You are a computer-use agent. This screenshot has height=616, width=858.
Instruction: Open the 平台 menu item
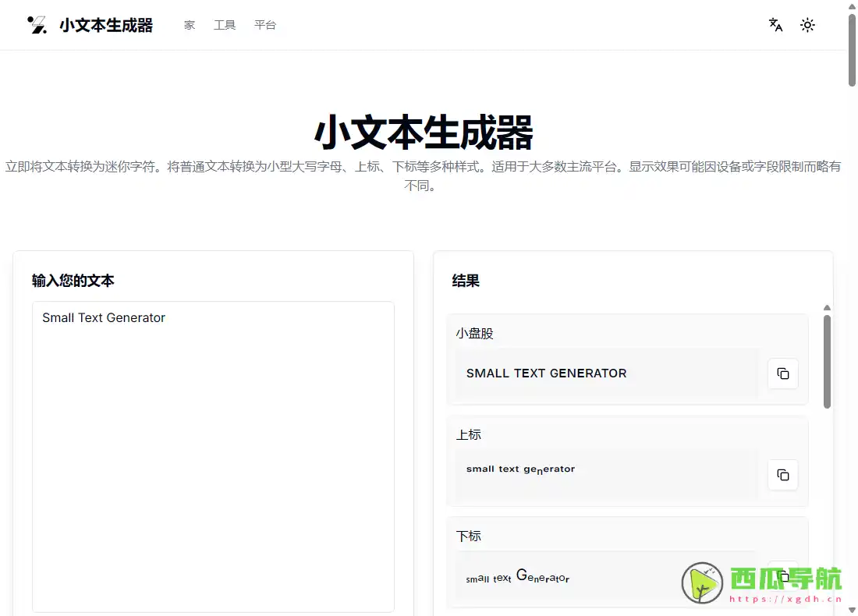pyautogui.click(x=265, y=25)
